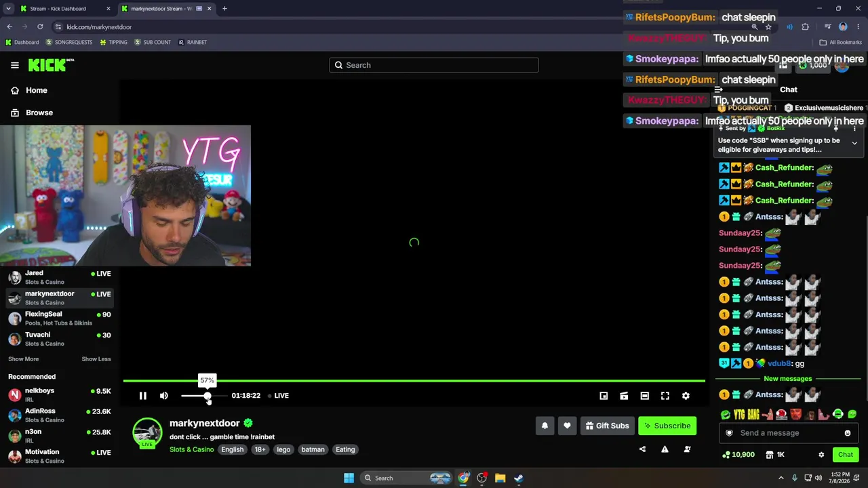Open chat settings gear icon
Viewport: 868px width, 488px height.
click(x=821, y=455)
